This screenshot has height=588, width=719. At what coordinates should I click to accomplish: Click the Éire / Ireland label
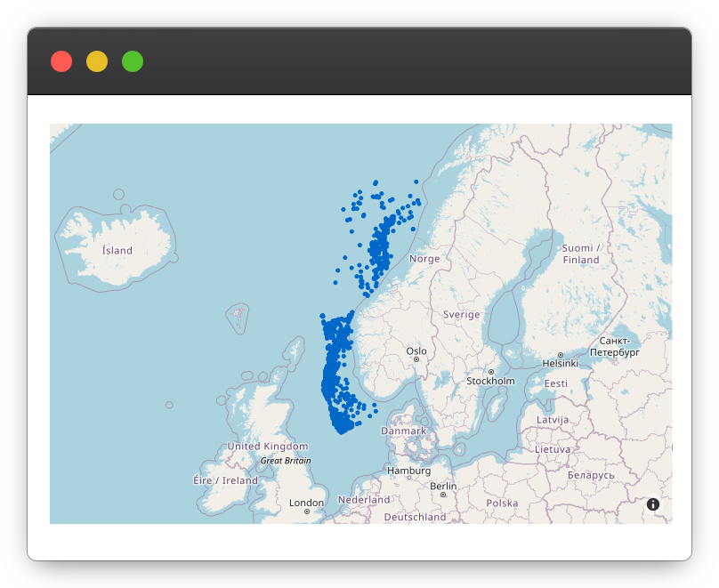(x=225, y=480)
